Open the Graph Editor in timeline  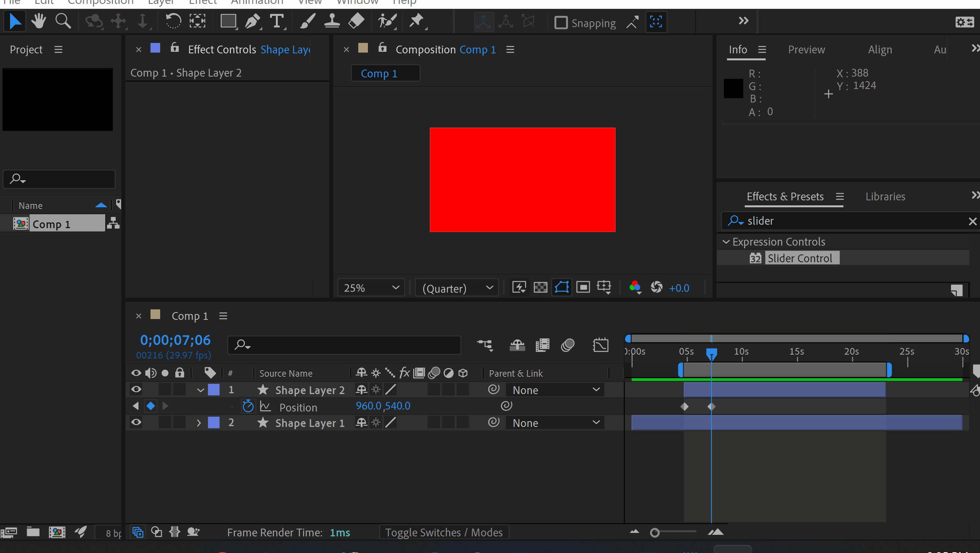pos(600,345)
